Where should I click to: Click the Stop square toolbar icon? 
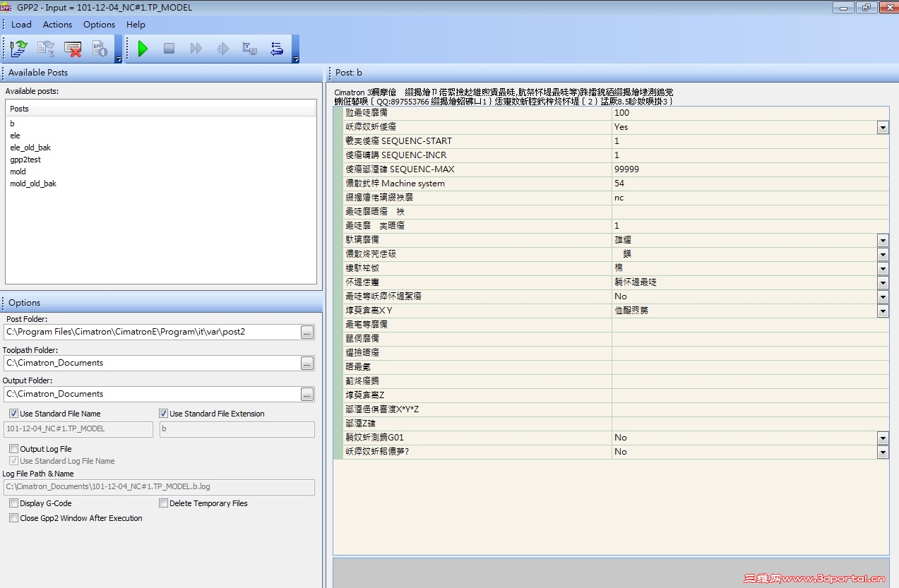point(169,49)
